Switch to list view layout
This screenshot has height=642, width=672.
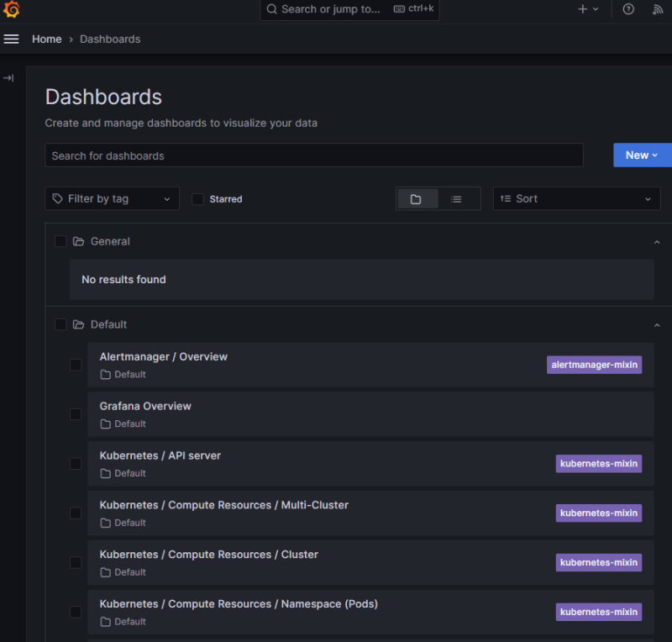click(x=456, y=199)
